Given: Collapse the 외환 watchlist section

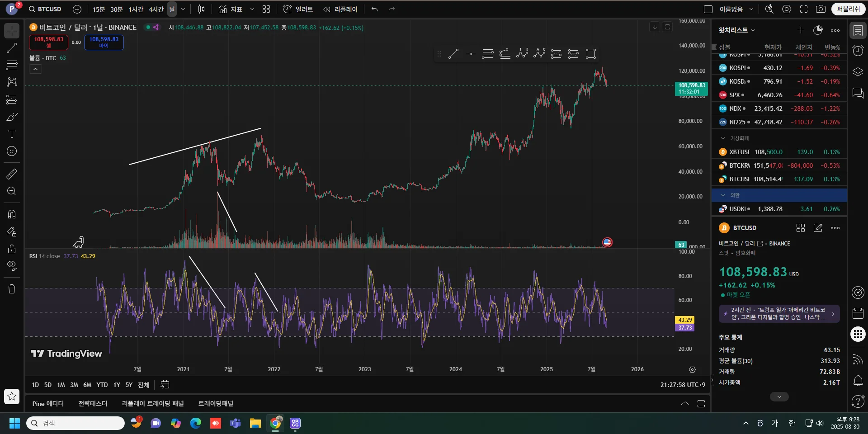Looking at the screenshot, I should point(722,195).
